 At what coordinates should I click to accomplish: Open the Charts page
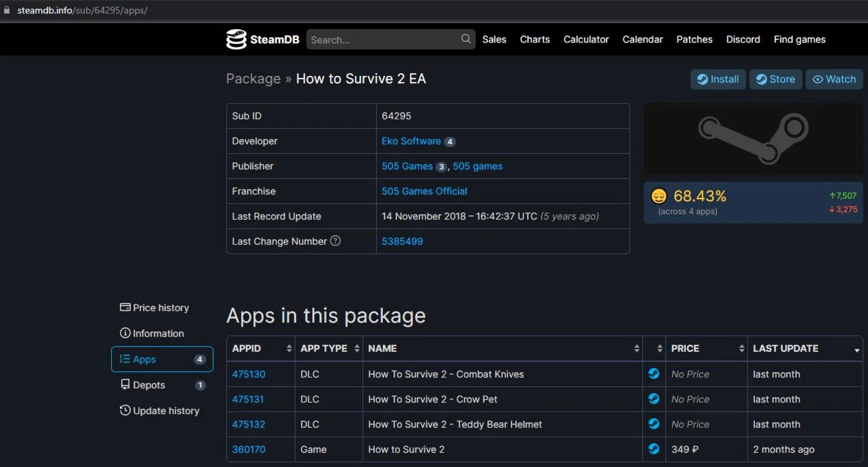click(535, 39)
